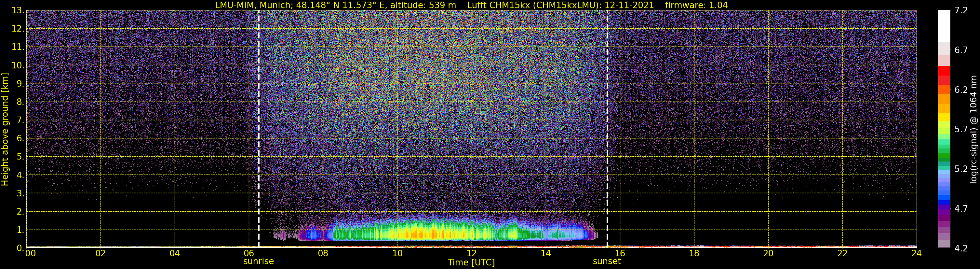
Task: Click the '7.' height axis tick label
Action: tap(20, 120)
